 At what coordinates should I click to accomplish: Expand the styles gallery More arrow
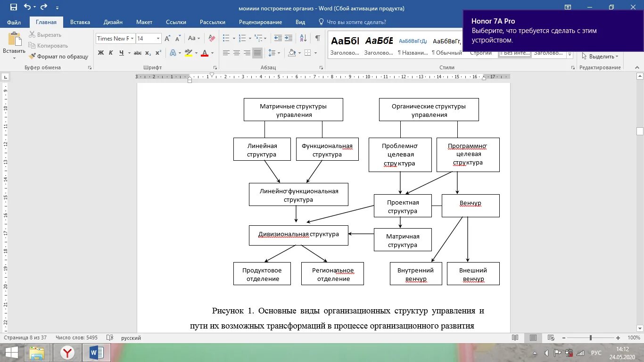coord(570,54)
